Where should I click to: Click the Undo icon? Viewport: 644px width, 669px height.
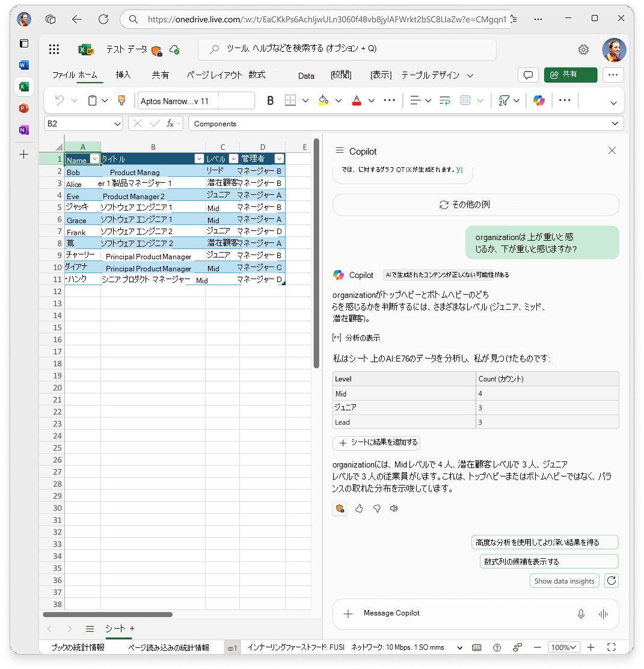(x=60, y=100)
